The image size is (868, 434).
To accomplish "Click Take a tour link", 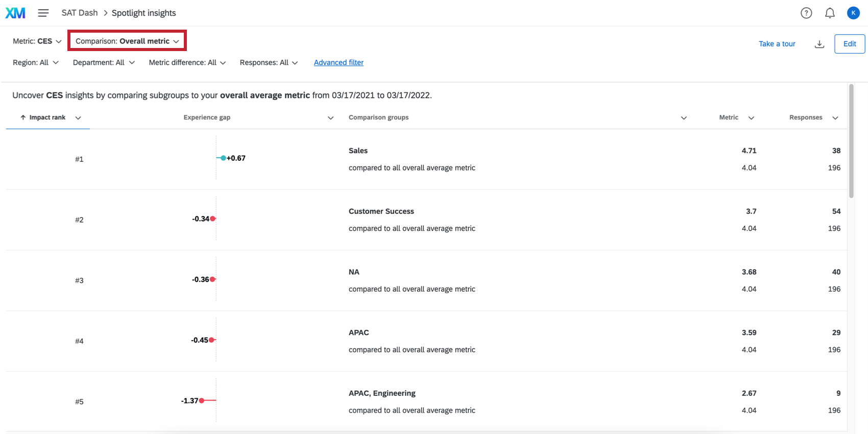I will [x=777, y=44].
